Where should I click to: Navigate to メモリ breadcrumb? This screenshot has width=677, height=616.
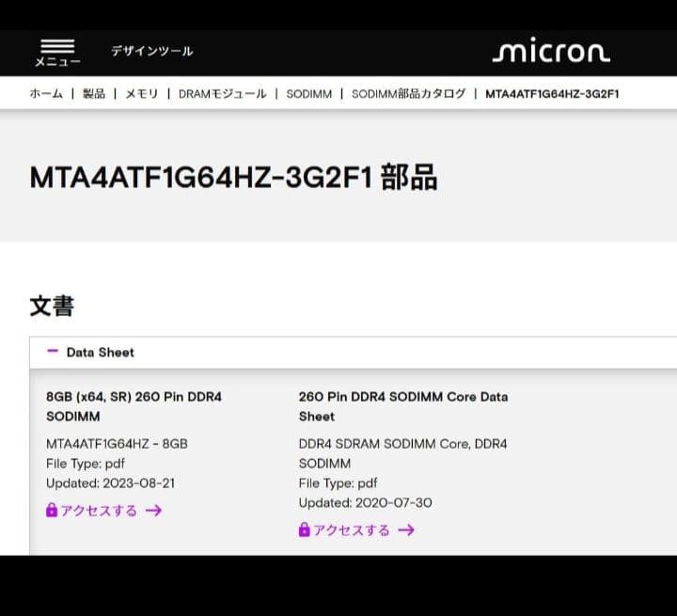pos(142,94)
